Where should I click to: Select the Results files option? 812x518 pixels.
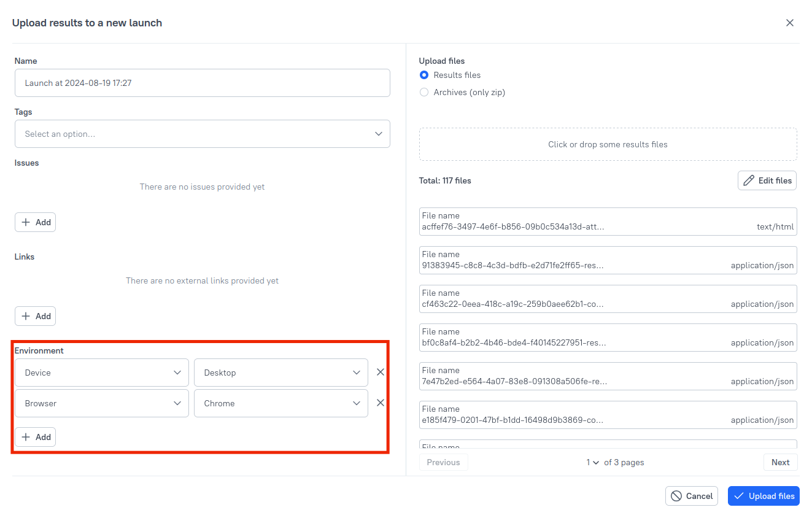[423, 75]
